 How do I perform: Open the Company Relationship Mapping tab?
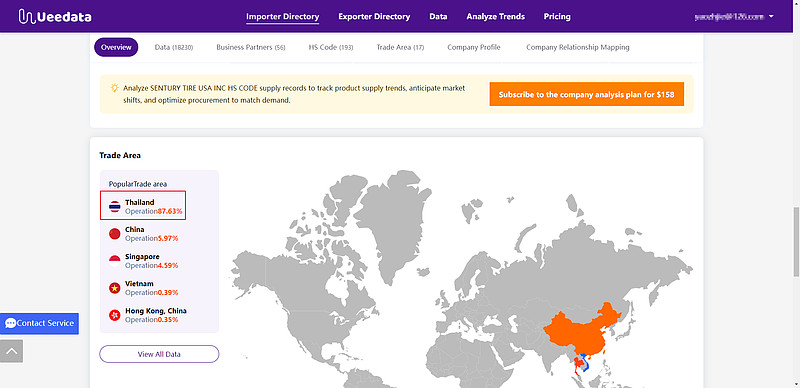[x=578, y=47]
